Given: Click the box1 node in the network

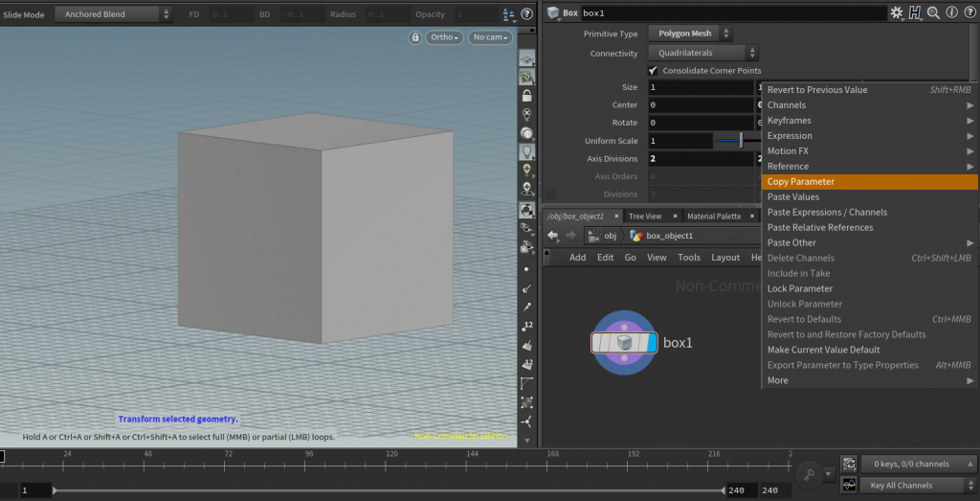Looking at the screenshot, I should click(624, 343).
